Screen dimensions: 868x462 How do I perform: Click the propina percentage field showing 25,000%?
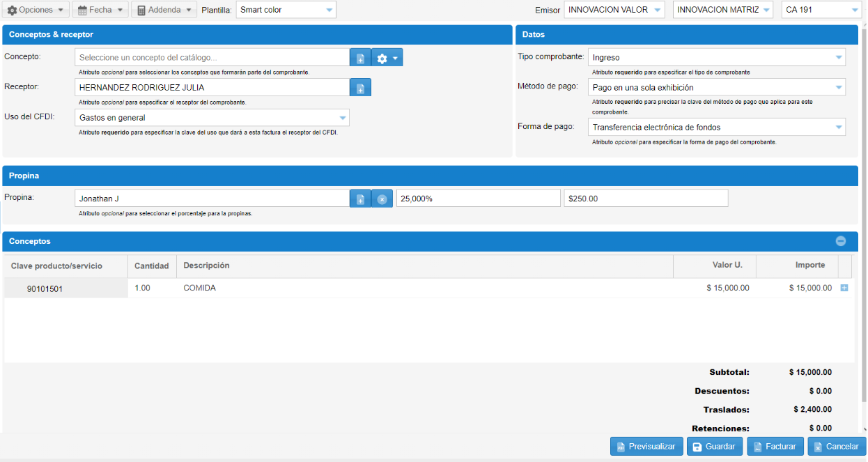pyautogui.click(x=478, y=199)
